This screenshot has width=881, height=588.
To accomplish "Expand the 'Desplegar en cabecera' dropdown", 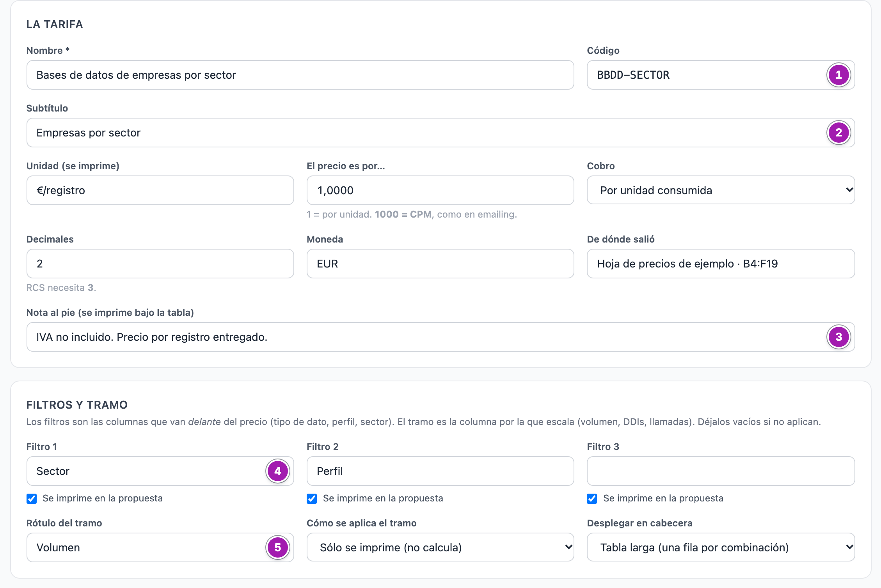I will (721, 547).
